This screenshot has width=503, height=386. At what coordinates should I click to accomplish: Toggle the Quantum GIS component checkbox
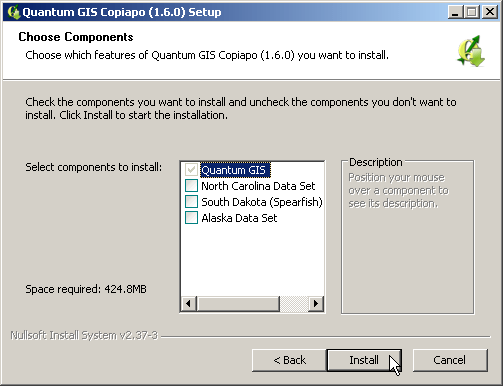pos(191,170)
